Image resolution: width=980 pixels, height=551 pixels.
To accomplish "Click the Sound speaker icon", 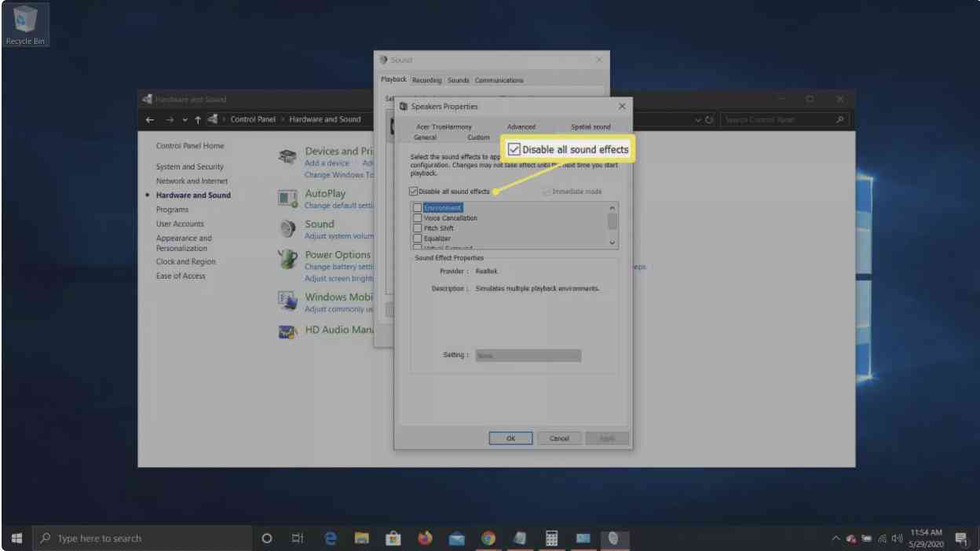I will click(287, 229).
